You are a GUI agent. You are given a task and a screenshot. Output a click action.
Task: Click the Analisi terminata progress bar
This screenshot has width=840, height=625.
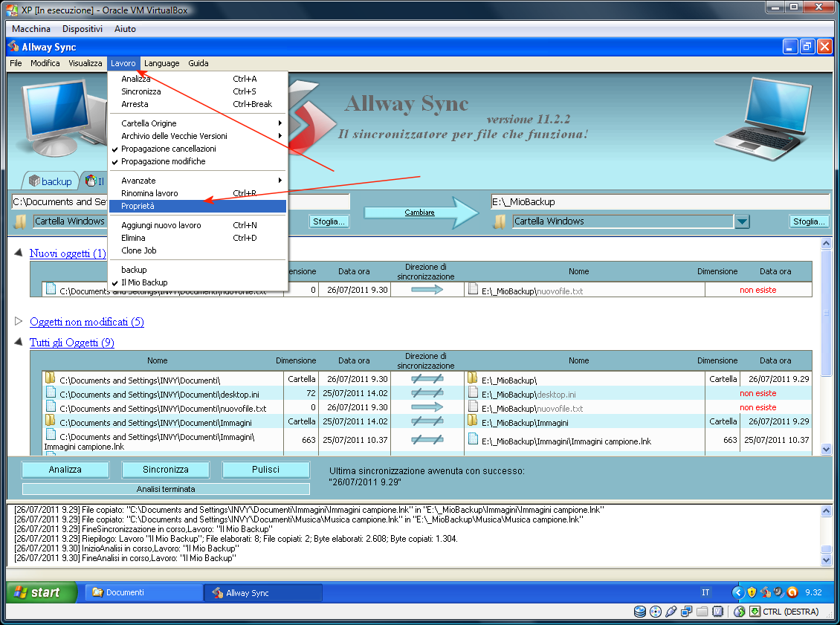(166, 489)
